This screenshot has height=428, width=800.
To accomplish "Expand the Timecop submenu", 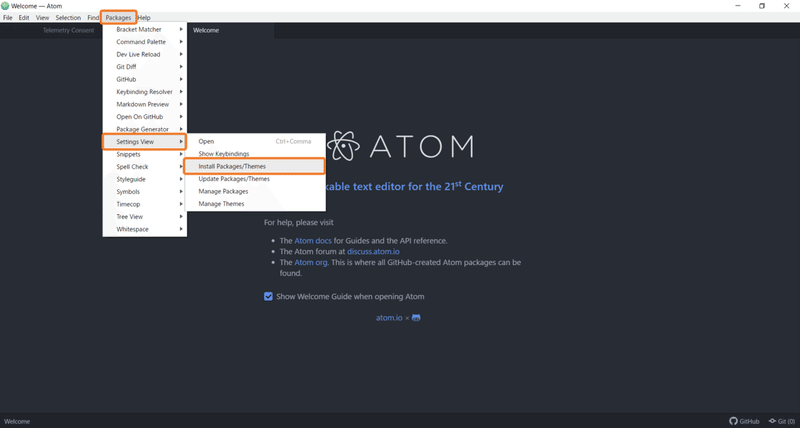I will point(145,204).
